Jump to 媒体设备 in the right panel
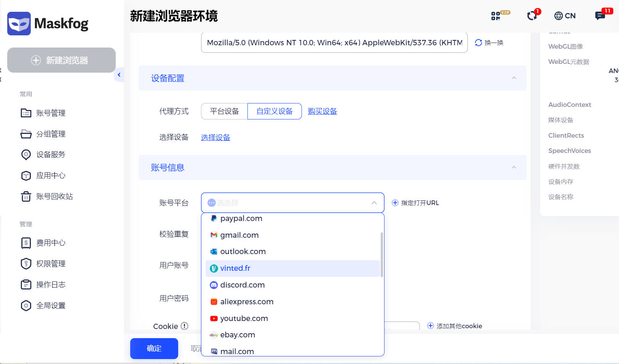The image size is (619, 364). [x=561, y=120]
